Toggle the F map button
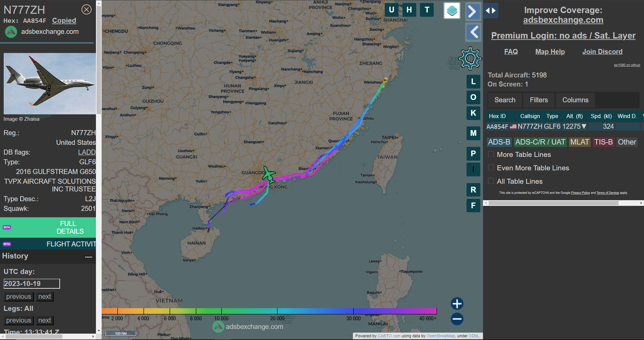644x340 pixels. pyautogui.click(x=473, y=206)
